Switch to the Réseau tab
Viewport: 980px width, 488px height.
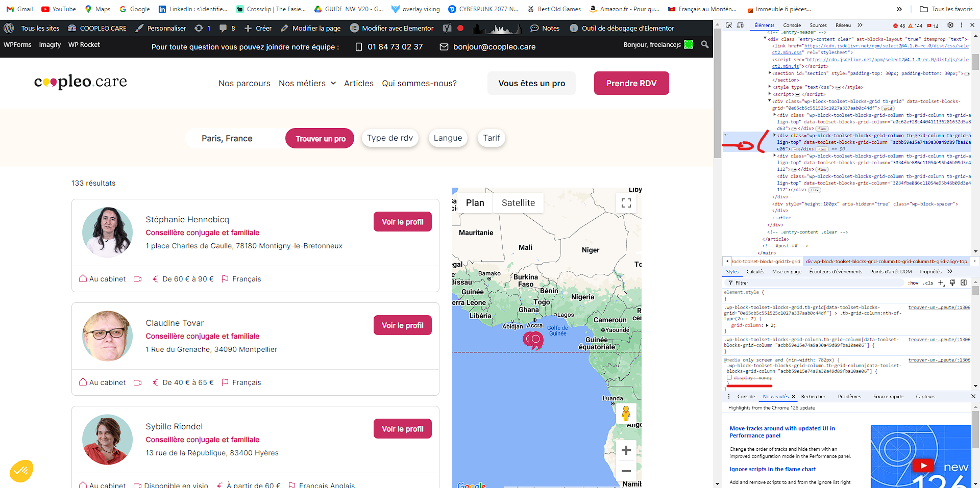point(843,25)
